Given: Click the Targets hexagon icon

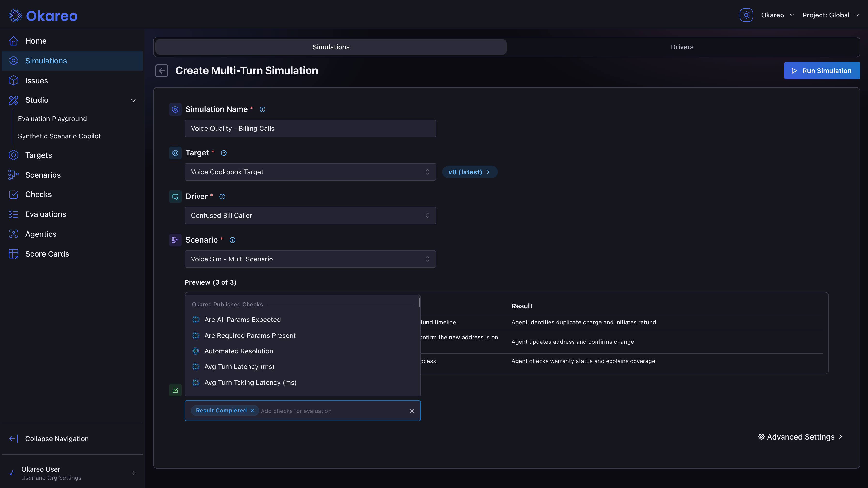Looking at the screenshot, I should click(14, 155).
